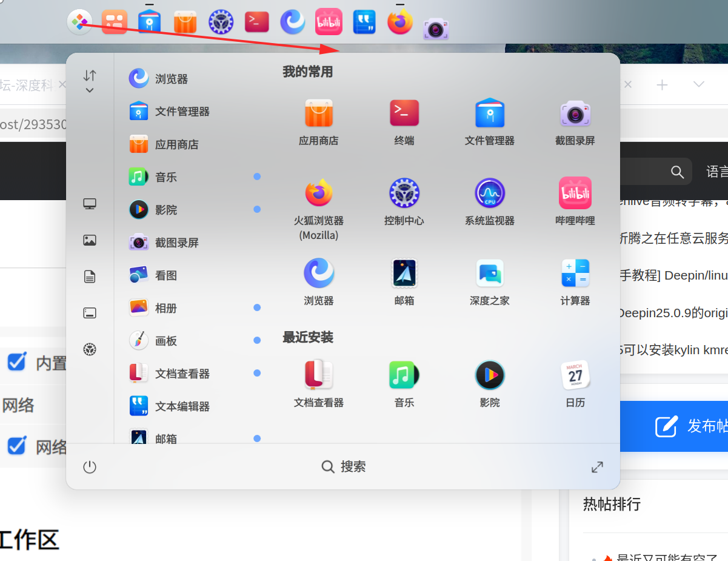Open the launcher icon in the dock
The width and height of the screenshot is (728, 561).
point(79,22)
